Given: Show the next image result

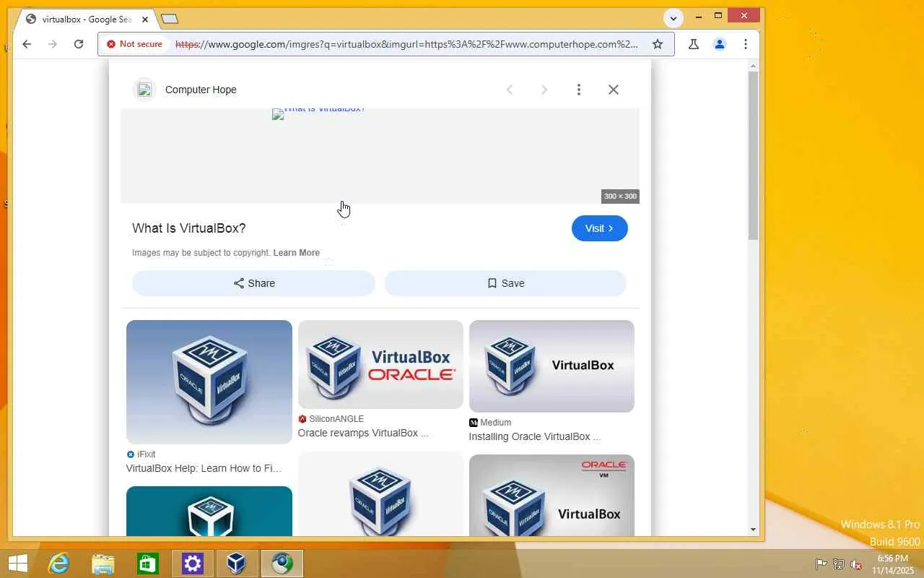Looking at the screenshot, I should pyautogui.click(x=544, y=90).
